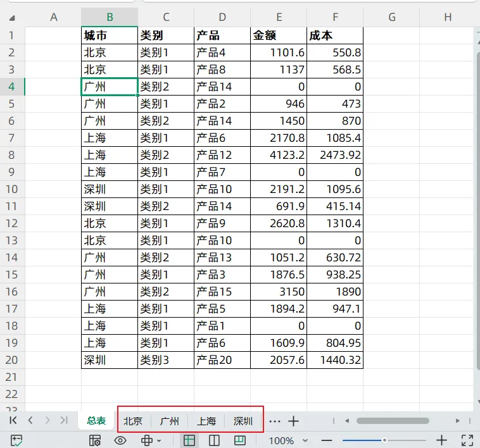
Task: Select row 20 header
Action: [12, 360]
